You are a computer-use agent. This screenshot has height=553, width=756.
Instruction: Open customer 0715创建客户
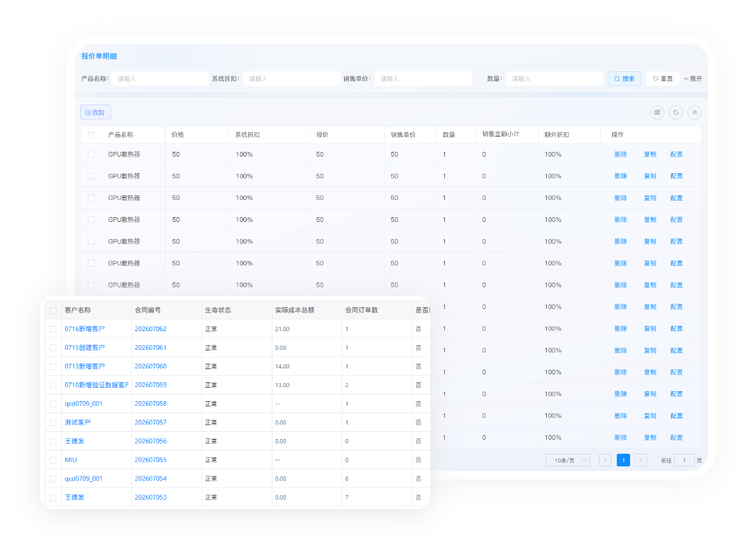[85, 348]
